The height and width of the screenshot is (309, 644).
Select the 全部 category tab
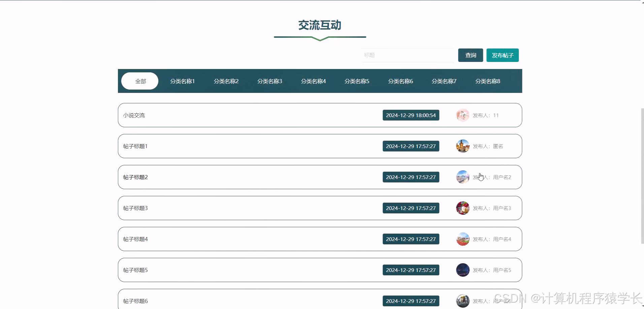pyautogui.click(x=140, y=81)
